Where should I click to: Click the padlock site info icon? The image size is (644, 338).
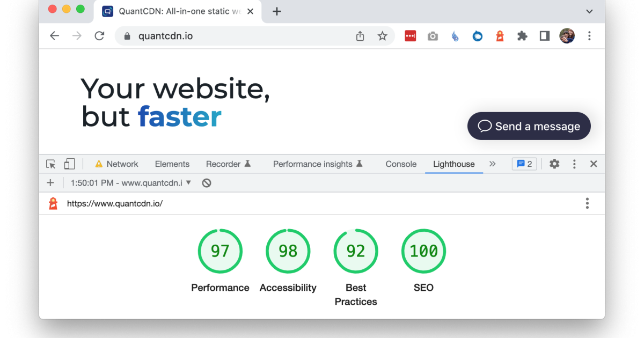[x=127, y=36]
